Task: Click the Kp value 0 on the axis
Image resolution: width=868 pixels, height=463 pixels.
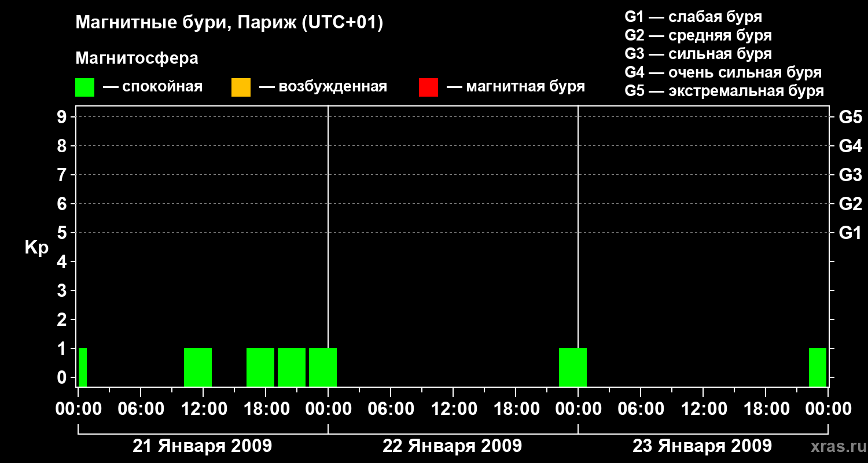Action: tap(63, 377)
